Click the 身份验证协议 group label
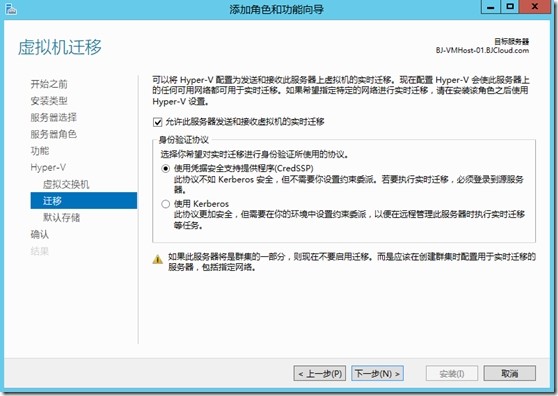 pyautogui.click(x=184, y=140)
